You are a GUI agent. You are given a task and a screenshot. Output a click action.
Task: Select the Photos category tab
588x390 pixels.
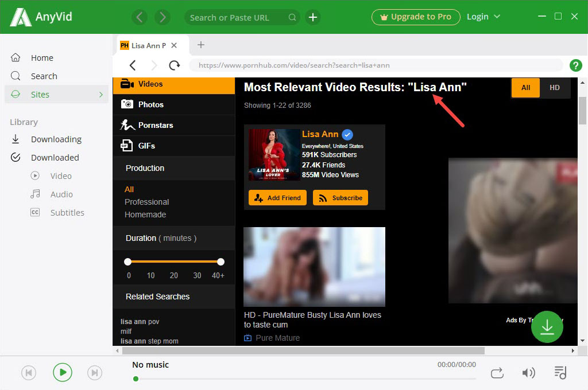(173, 104)
